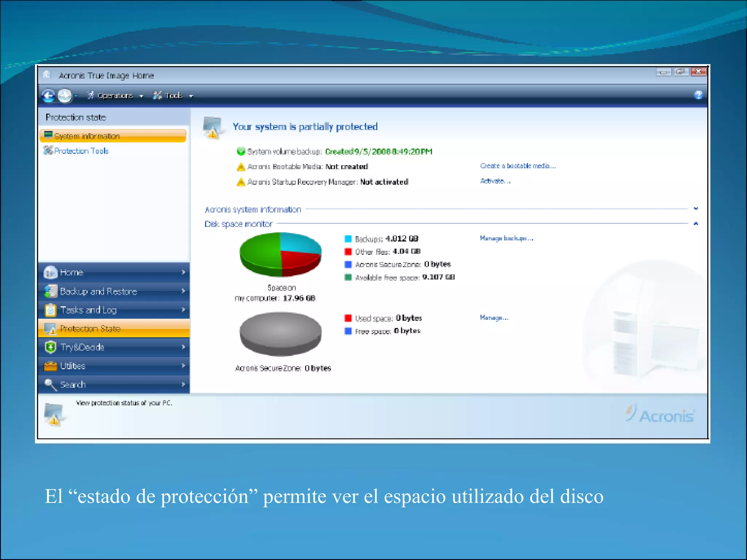This screenshot has width=747, height=560.
Task: Click the Search magnifier icon
Action: 50,385
